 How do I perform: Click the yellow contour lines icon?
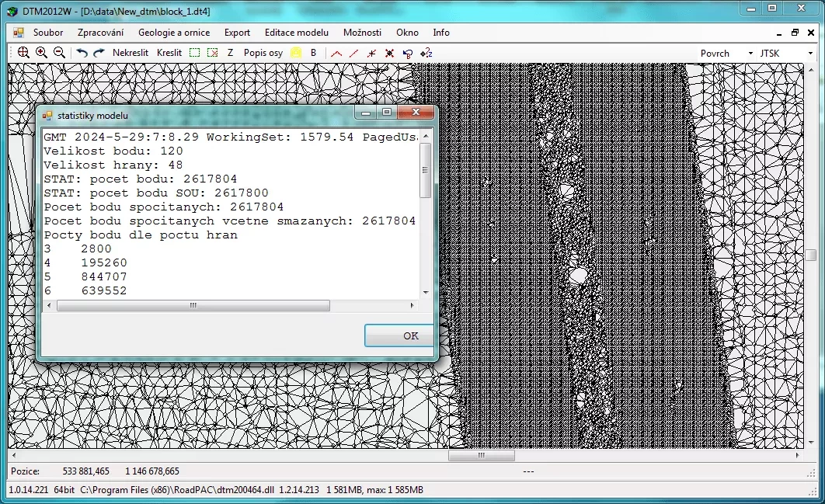[x=296, y=53]
